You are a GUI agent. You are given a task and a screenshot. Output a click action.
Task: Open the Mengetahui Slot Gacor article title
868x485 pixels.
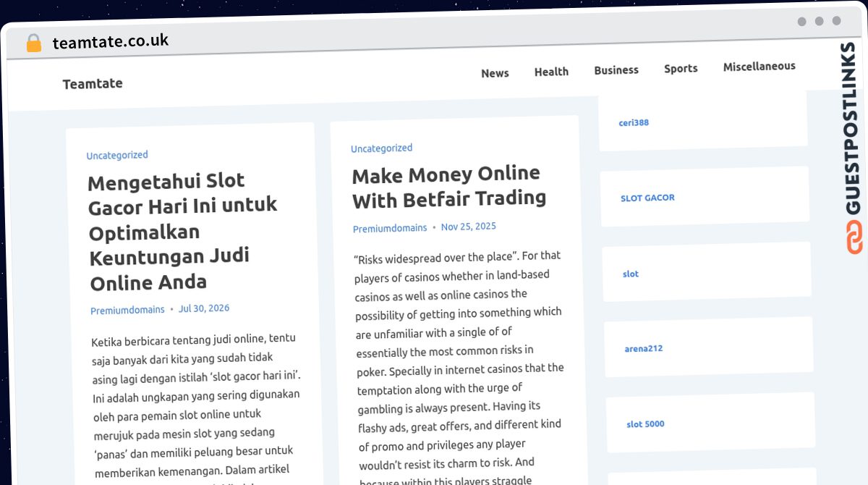click(182, 232)
